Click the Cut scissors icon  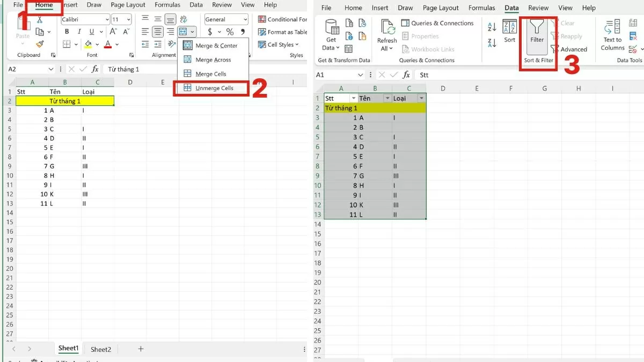pos(40,20)
